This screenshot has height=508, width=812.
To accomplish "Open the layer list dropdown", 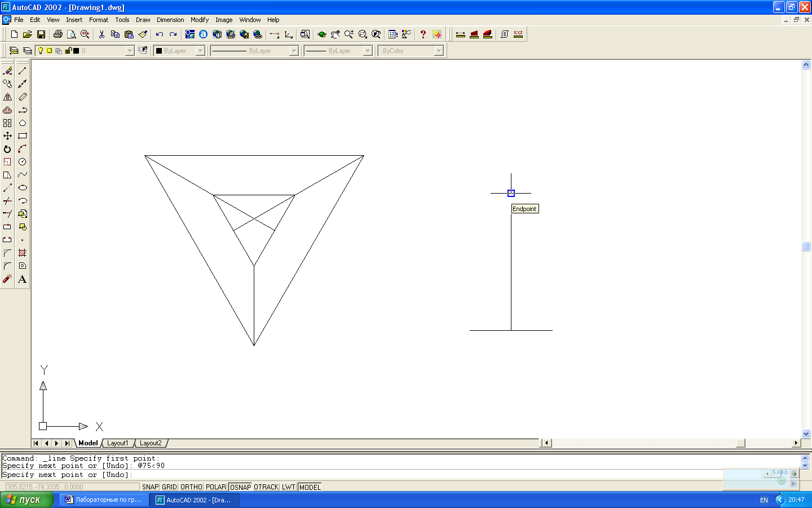I will [x=130, y=51].
